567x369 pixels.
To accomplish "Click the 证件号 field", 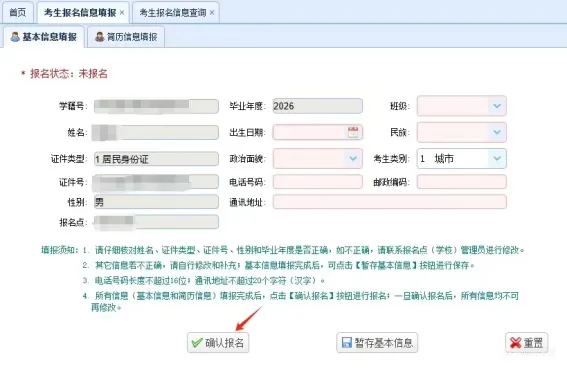I will point(156,182).
